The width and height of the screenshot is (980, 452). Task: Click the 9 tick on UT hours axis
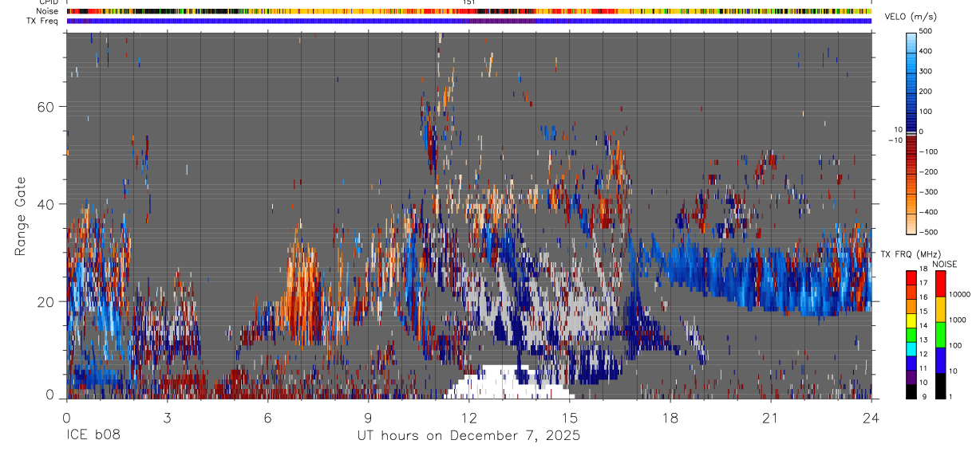click(368, 417)
